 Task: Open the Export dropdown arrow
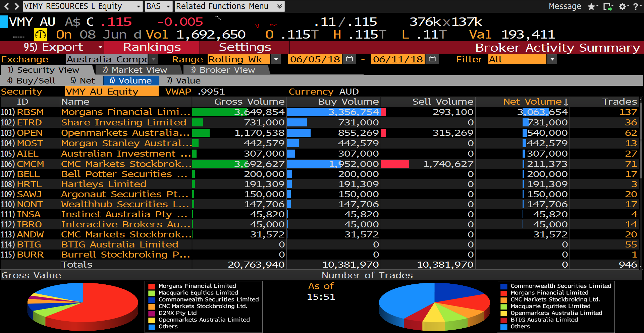click(x=100, y=48)
